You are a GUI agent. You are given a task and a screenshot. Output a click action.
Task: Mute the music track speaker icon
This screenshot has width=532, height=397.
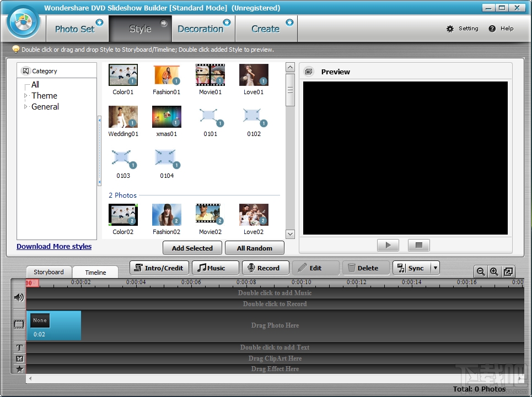[18, 297]
